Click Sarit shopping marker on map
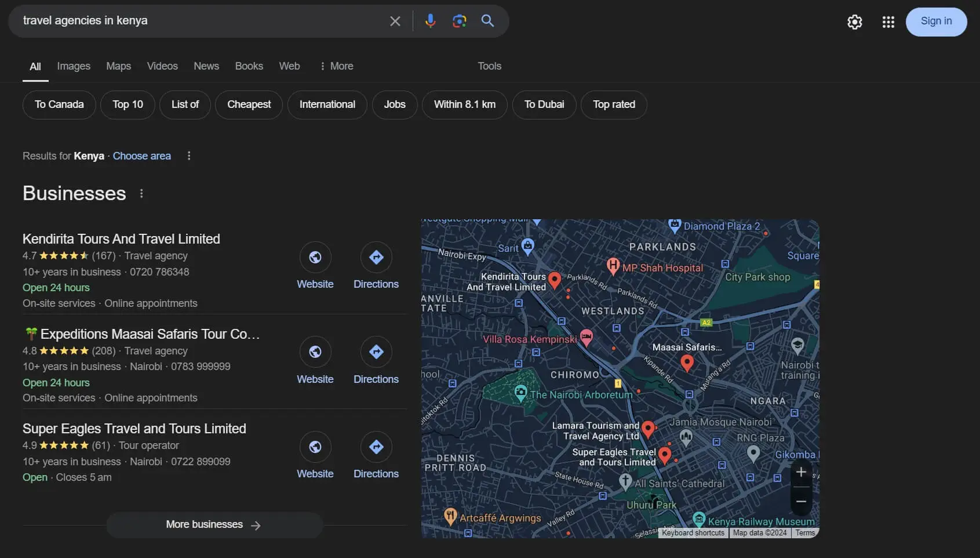The width and height of the screenshot is (980, 558). [x=527, y=247]
